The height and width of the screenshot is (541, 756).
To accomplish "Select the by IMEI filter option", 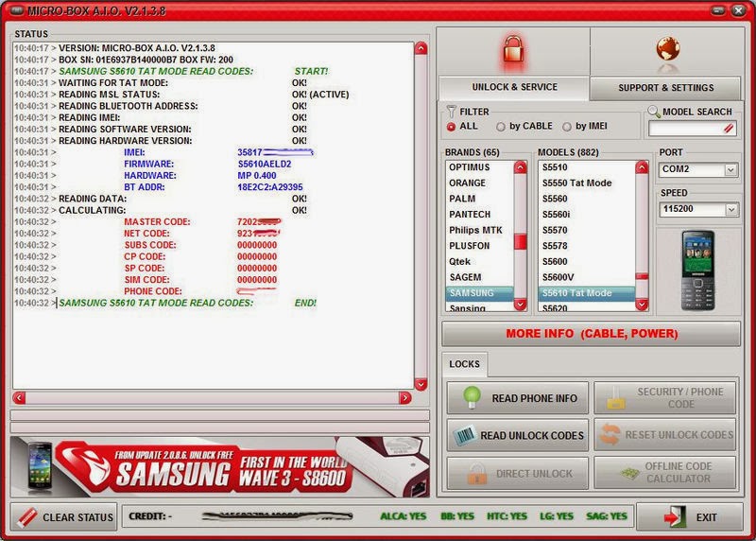I will [567, 127].
